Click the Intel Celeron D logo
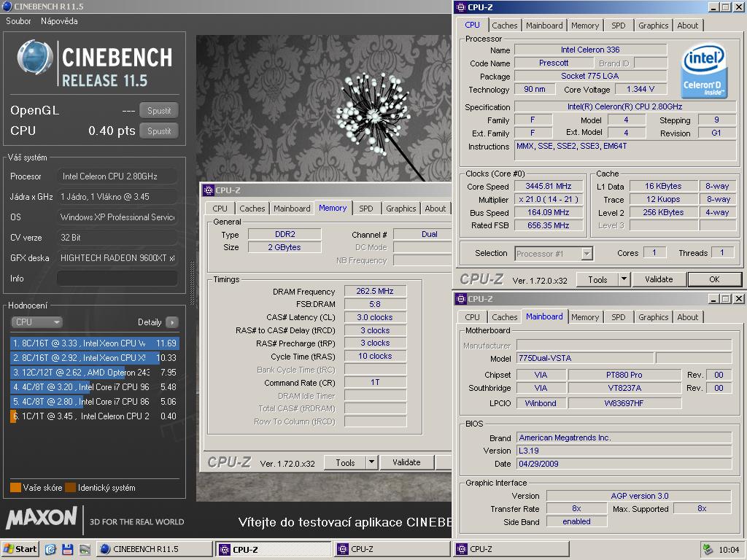This screenshot has height=560, width=747. coord(704,71)
